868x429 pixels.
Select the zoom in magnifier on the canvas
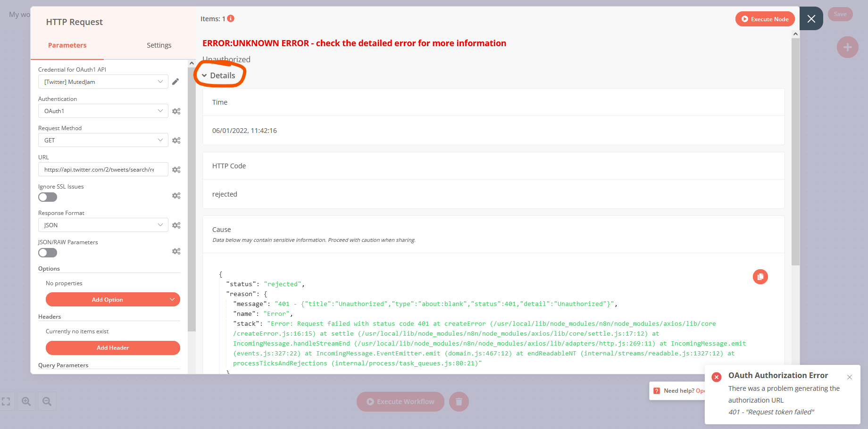pos(26,401)
